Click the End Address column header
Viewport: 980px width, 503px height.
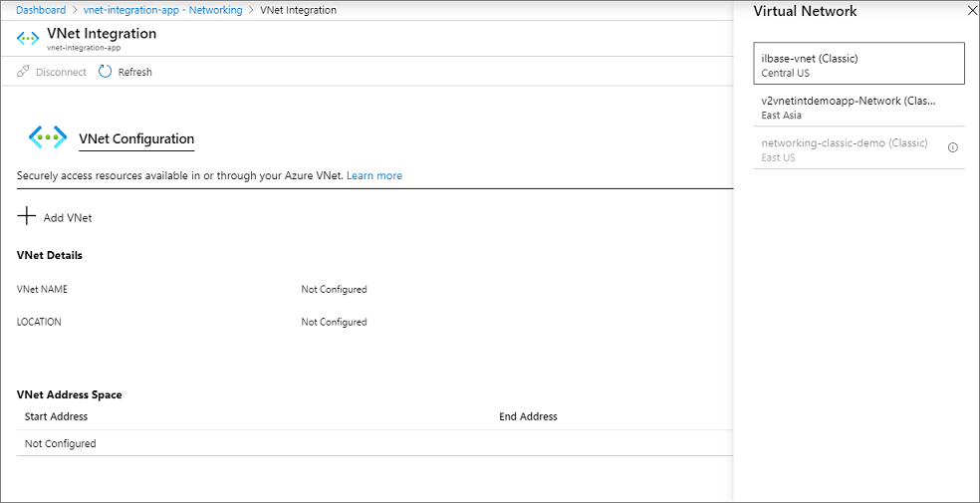click(x=528, y=416)
